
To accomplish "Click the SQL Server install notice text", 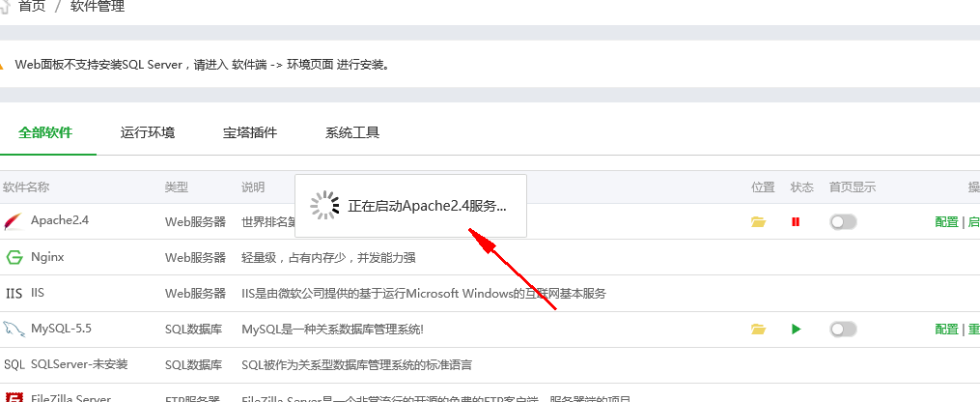I will (x=202, y=65).
